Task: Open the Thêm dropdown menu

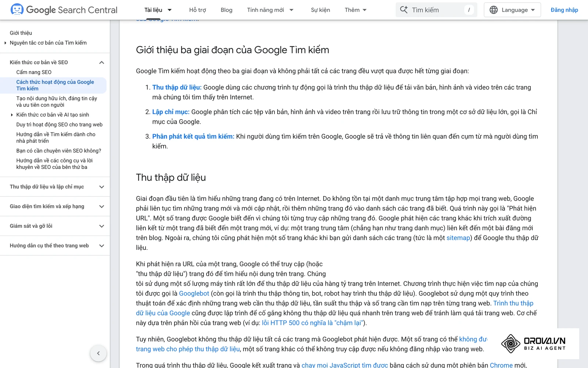Action: pos(355,10)
